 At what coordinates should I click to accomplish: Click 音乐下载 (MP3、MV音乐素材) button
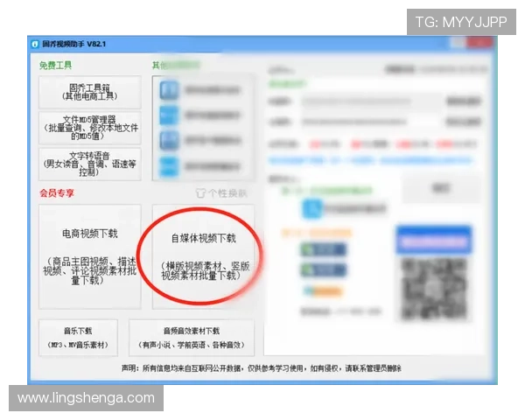78,338
